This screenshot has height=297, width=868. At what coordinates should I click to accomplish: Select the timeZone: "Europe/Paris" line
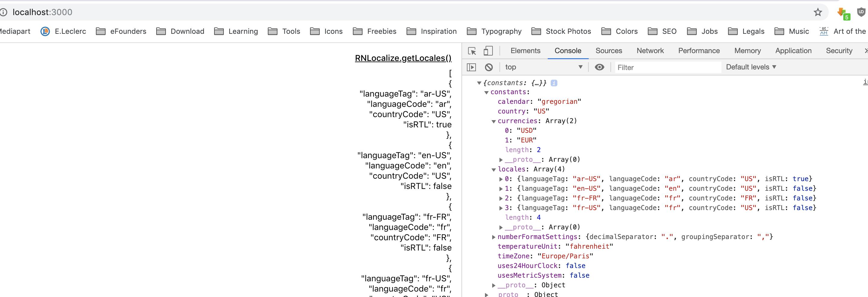(545, 256)
